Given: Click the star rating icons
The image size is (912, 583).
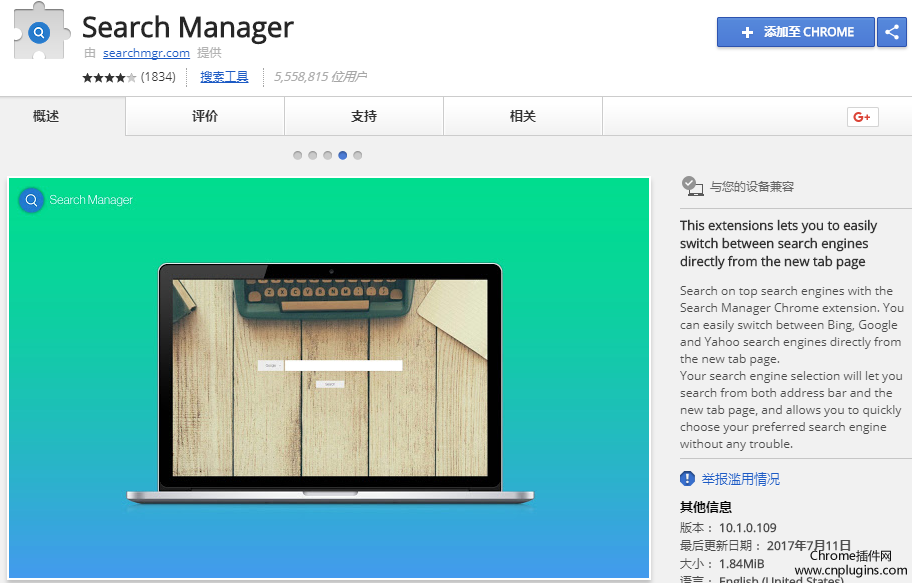Looking at the screenshot, I should tap(109, 77).
